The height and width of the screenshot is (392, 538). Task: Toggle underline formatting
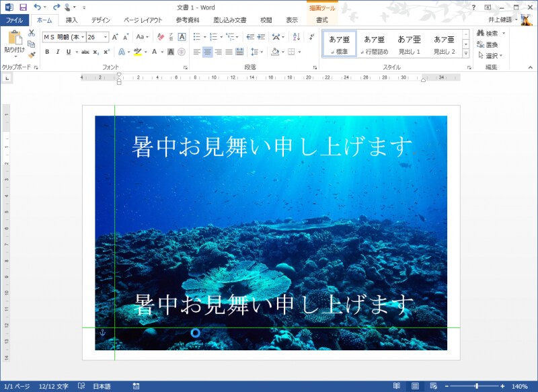coord(68,52)
